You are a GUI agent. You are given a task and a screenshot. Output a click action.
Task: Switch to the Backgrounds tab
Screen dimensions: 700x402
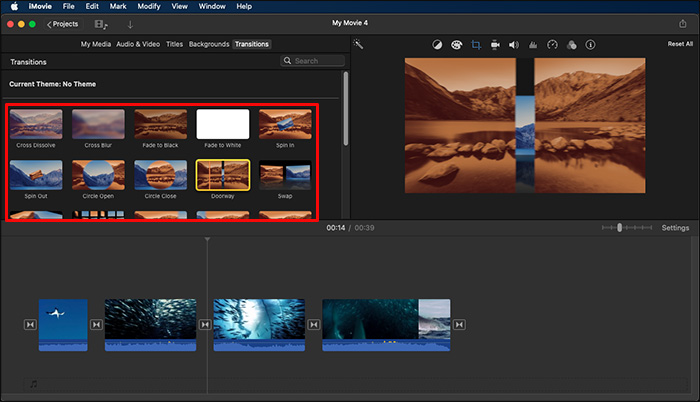coord(208,44)
